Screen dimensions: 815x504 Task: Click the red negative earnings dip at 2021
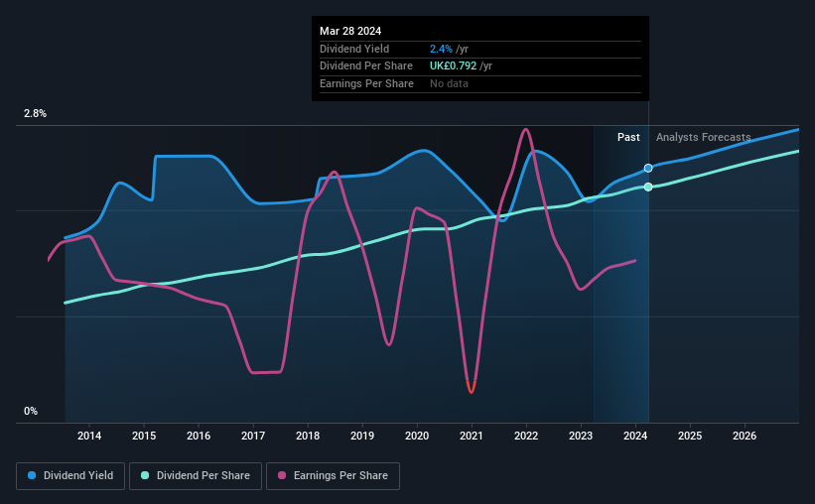(472, 387)
